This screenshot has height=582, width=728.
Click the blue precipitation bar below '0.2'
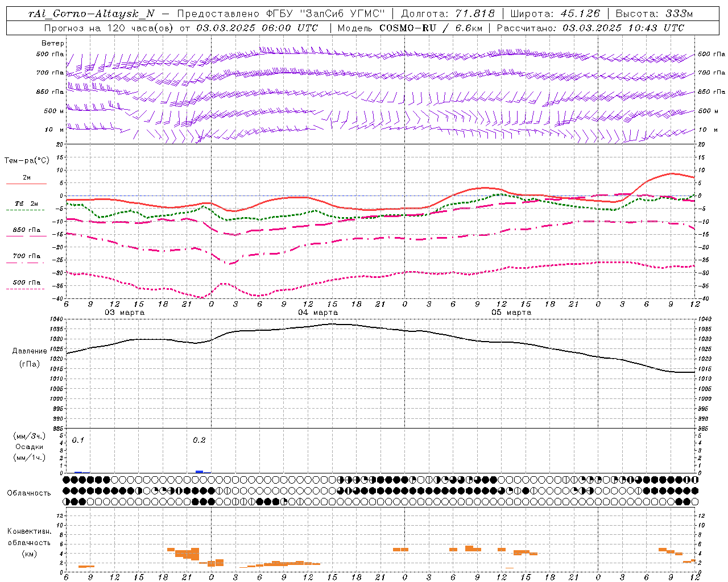coord(199,471)
